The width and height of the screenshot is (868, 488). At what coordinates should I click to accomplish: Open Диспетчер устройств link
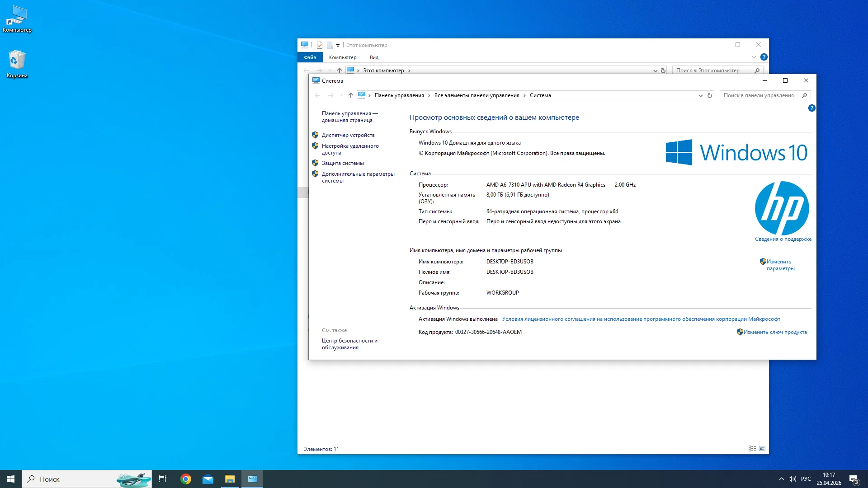pos(348,135)
